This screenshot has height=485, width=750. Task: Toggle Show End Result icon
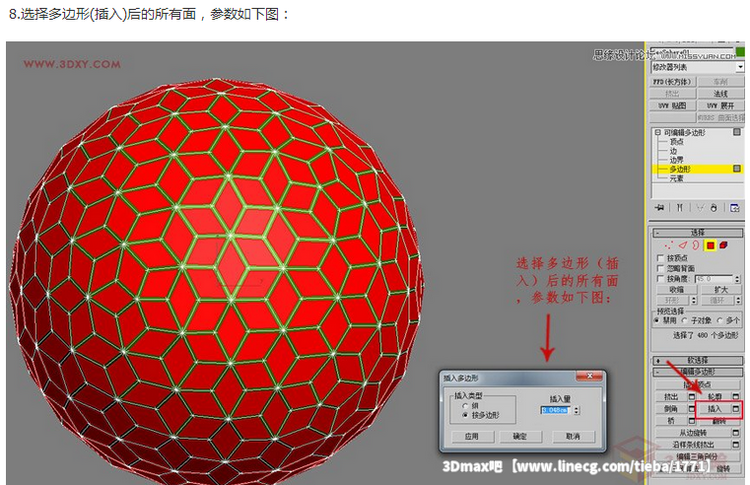coord(680,208)
